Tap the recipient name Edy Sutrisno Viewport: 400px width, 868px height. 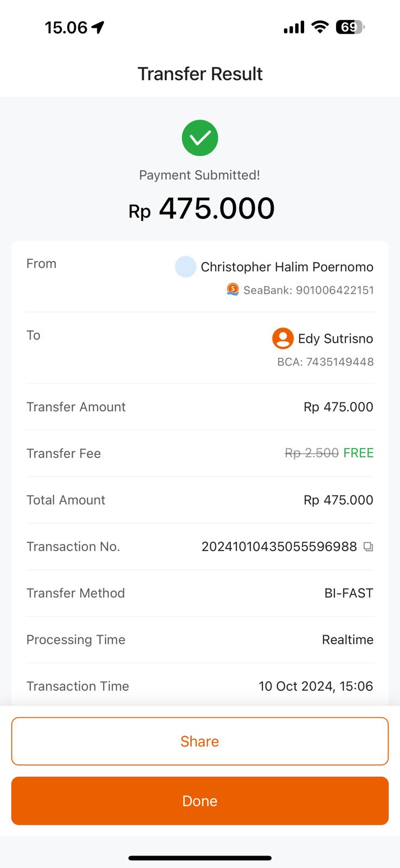tap(336, 339)
